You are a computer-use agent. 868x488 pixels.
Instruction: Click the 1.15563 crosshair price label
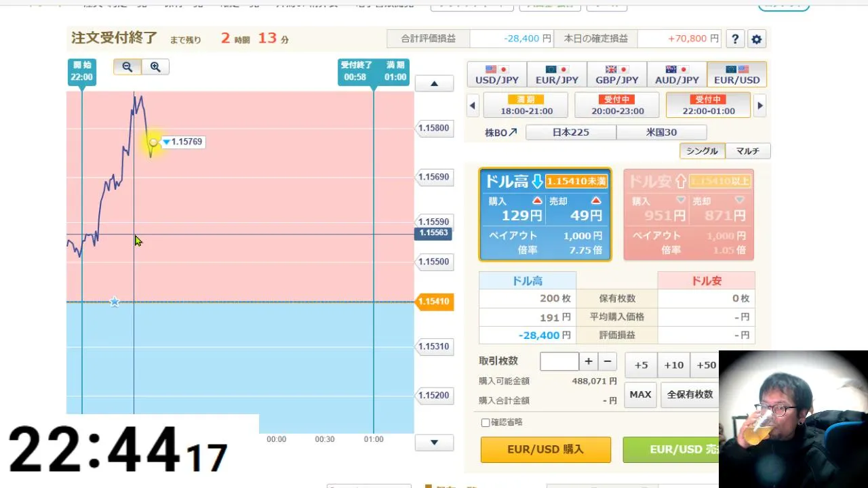[433, 232]
